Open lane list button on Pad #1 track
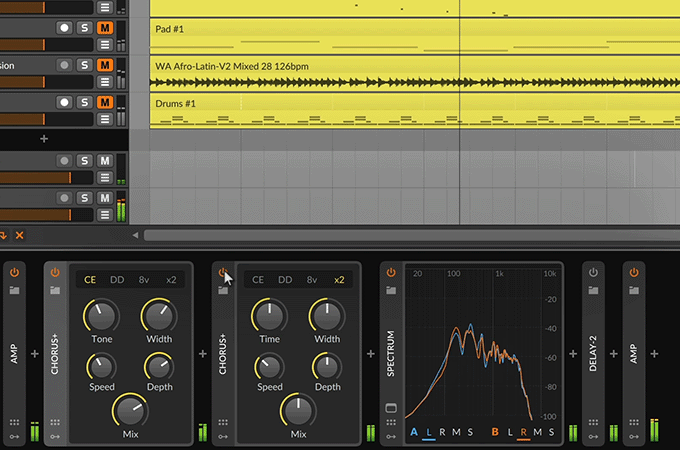This screenshot has width=680, height=450. 105,45
